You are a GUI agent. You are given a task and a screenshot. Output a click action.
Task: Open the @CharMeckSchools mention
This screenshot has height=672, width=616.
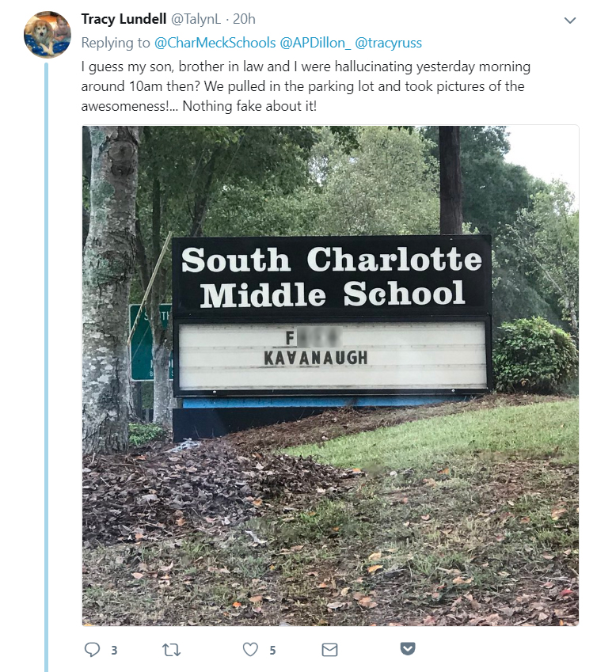(x=215, y=43)
